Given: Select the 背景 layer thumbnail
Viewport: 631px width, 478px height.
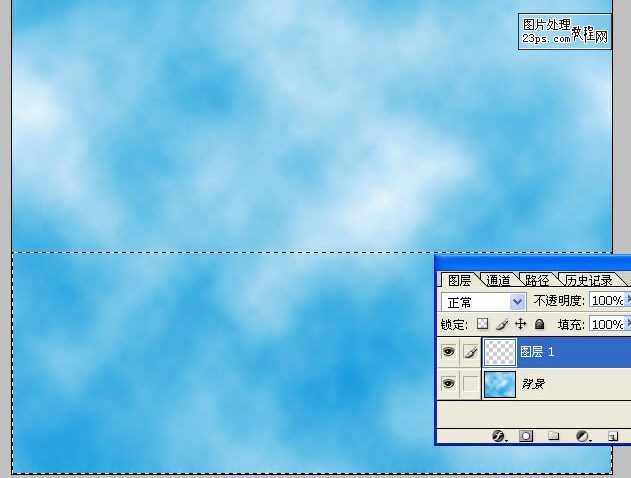Looking at the screenshot, I should tap(500, 384).
